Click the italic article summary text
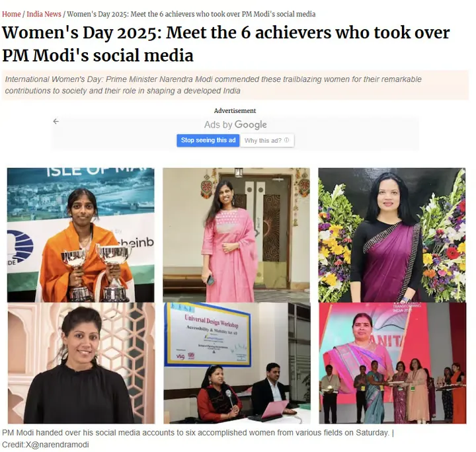 pos(213,85)
